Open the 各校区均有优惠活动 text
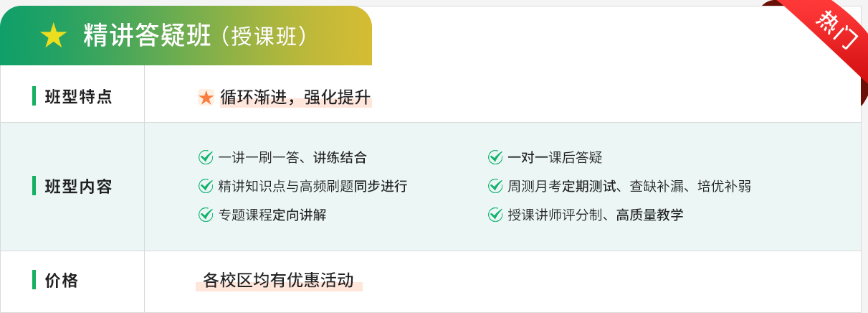Screen dimensions: 868x313 click(x=279, y=280)
